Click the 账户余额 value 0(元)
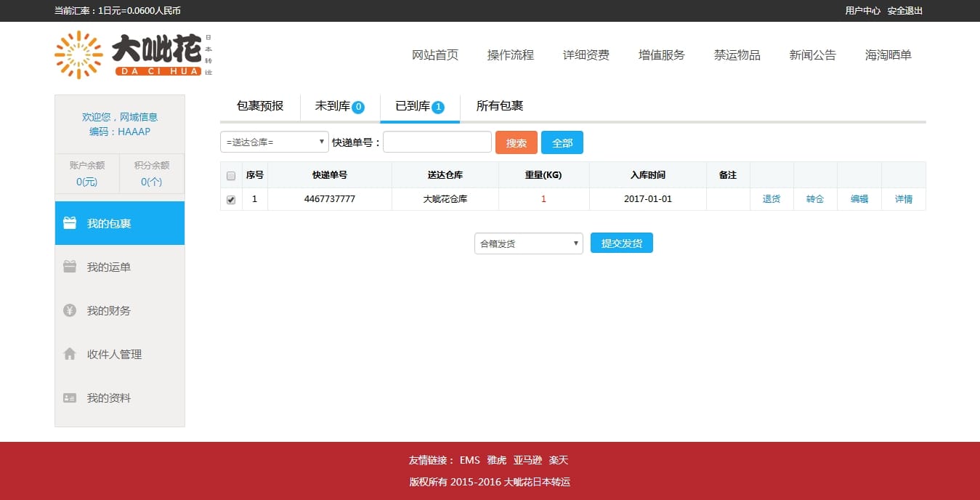 (x=87, y=182)
